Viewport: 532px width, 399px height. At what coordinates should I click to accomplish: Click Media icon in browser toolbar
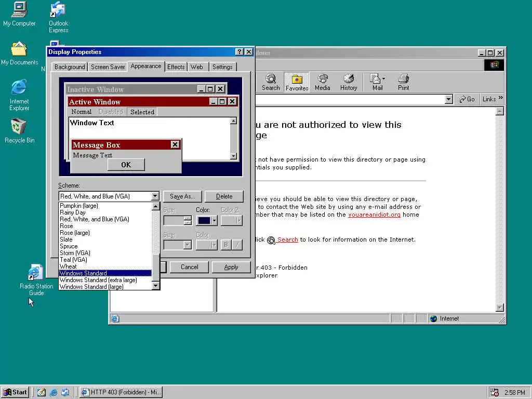(x=322, y=82)
